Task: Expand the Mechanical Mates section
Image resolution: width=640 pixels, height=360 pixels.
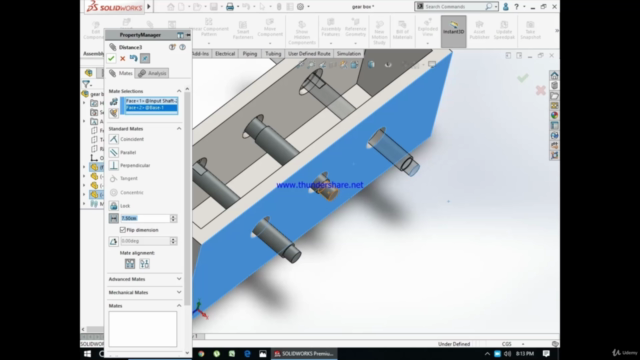Action: pyautogui.click(x=179, y=292)
